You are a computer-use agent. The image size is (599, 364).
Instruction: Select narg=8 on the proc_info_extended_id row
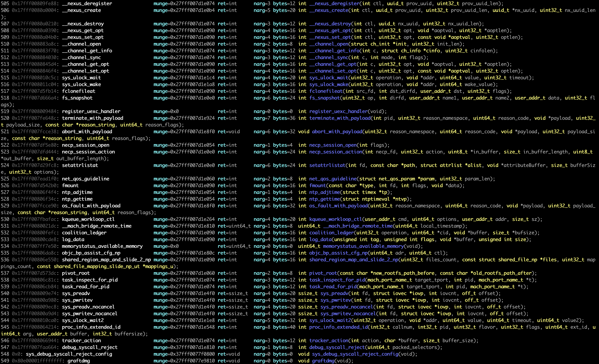tap(262, 327)
